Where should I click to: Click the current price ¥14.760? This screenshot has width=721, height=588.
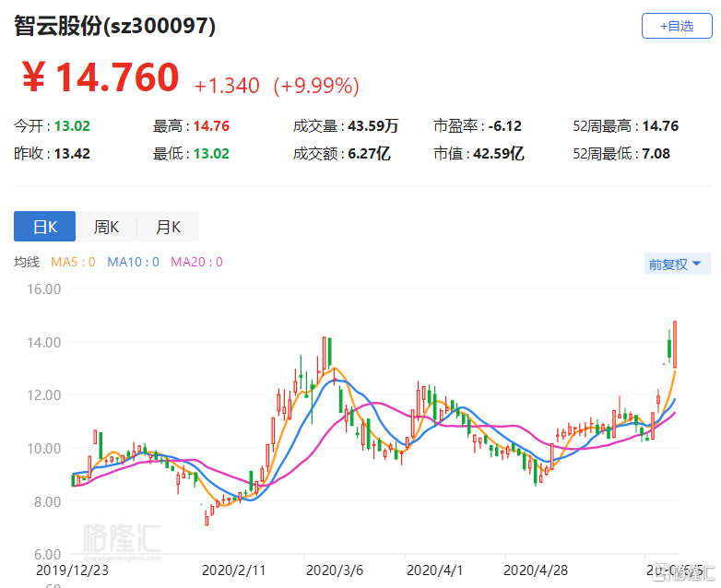coord(100,77)
